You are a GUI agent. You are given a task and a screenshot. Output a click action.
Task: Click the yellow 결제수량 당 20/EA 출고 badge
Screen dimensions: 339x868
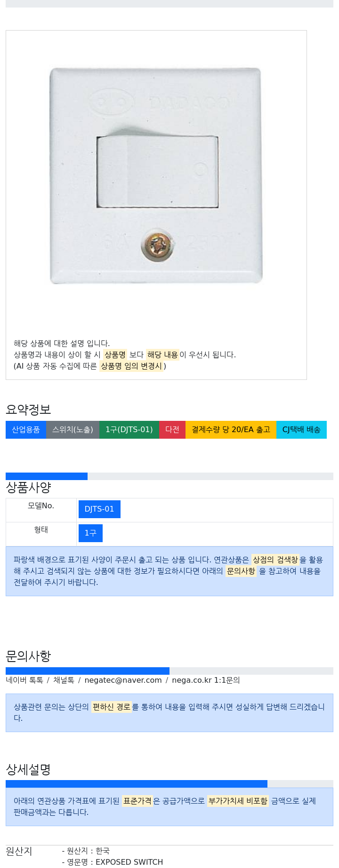point(231,430)
